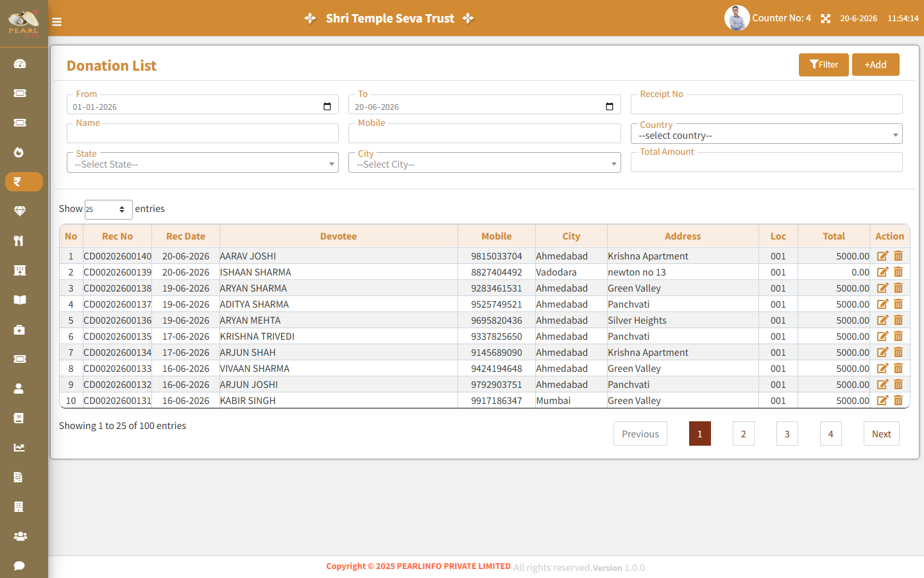Open the hotel building sidebar icon

(20, 270)
